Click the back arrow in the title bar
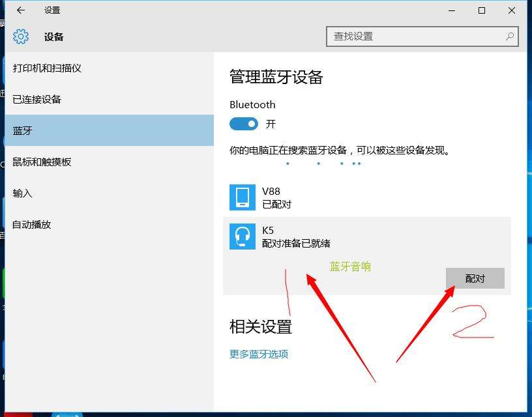The width and height of the screenshot is (532, 417). point(20,10)
